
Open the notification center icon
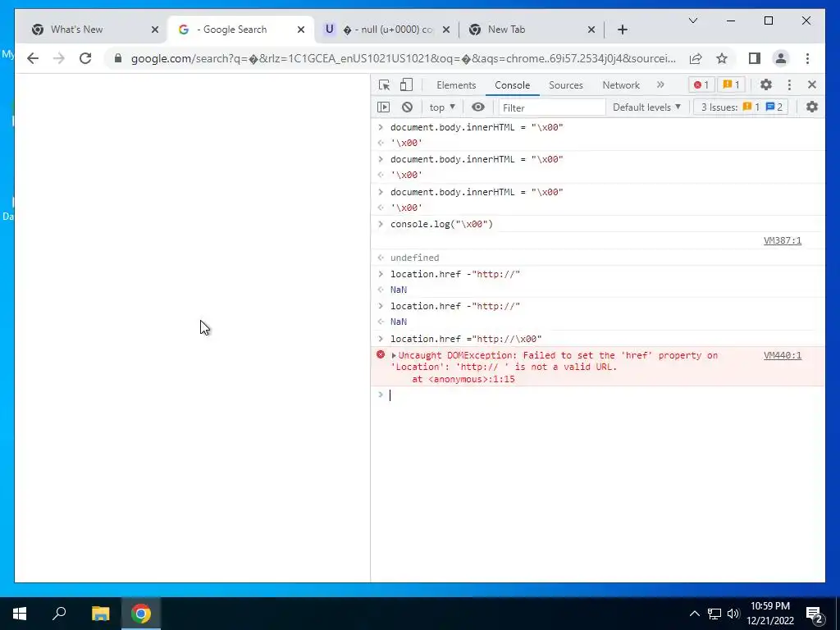coord(815,614)
